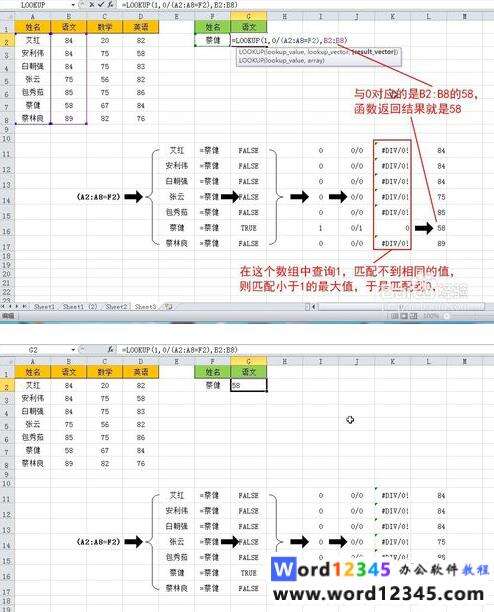Click the Enter checkmark icon beside LOOKUP name box
Image resolution: width=494 pixels, height=612 pixels.
coord(101,5)
